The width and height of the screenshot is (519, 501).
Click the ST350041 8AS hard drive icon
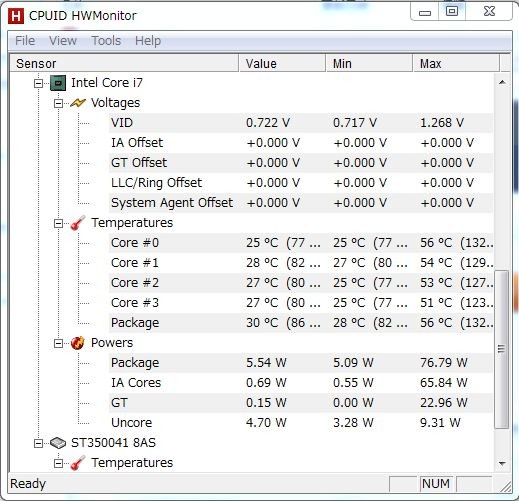[58, 443]
